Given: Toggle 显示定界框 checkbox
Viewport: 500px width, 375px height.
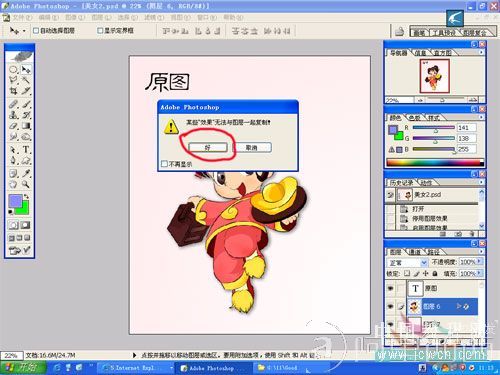Looking at the screenshot, I should click(100, 31).
